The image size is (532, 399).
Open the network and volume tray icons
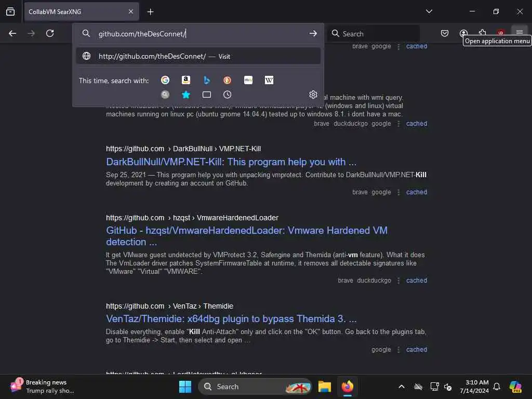pyautogui.click(x=441, y=387)
